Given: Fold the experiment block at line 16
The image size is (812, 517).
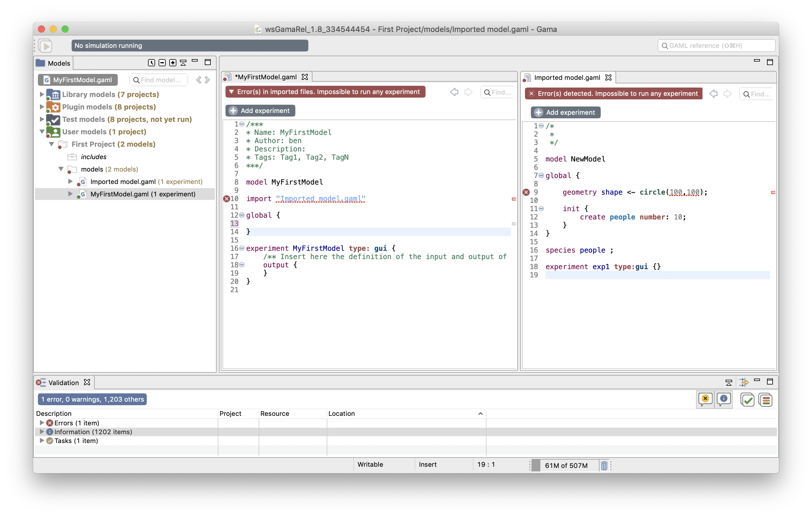Looking at the screenshot, I should pyautogui.click(x=242, y=248).
